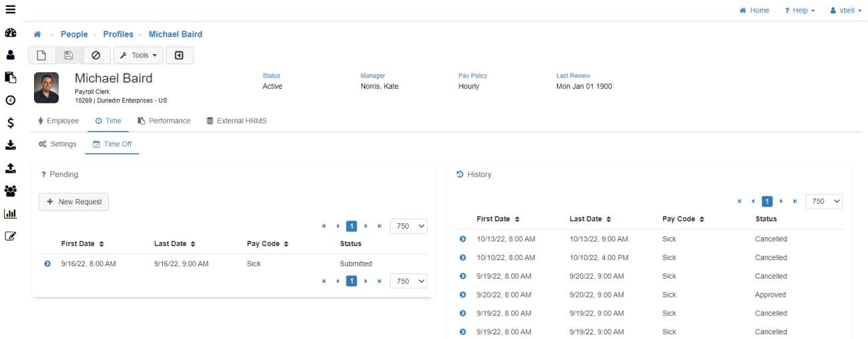The height and width of the screenshot is (339, 868).
Task: Expand the History page size 750 dropdown
Action: 824,201
